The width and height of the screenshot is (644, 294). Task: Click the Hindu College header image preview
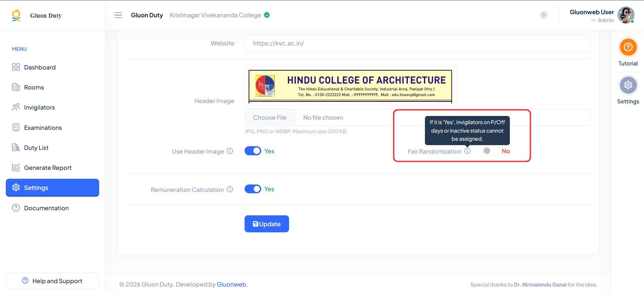point(350,86)
